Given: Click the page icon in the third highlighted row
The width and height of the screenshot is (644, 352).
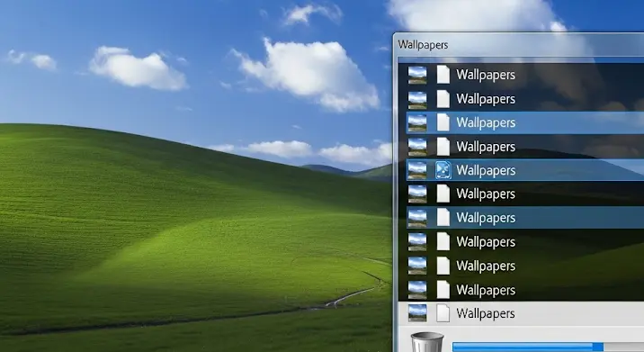Looking at the screenshot, I should click(x=443, y=122).
